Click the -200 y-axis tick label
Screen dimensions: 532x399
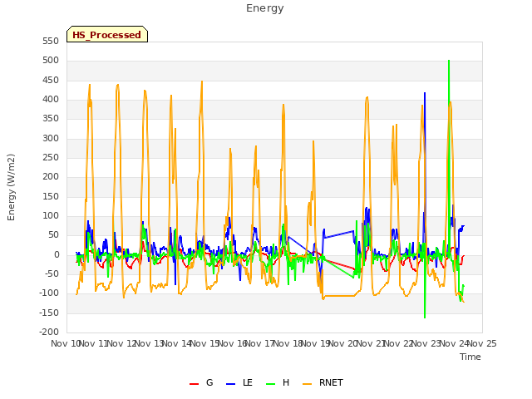point(49,332)
